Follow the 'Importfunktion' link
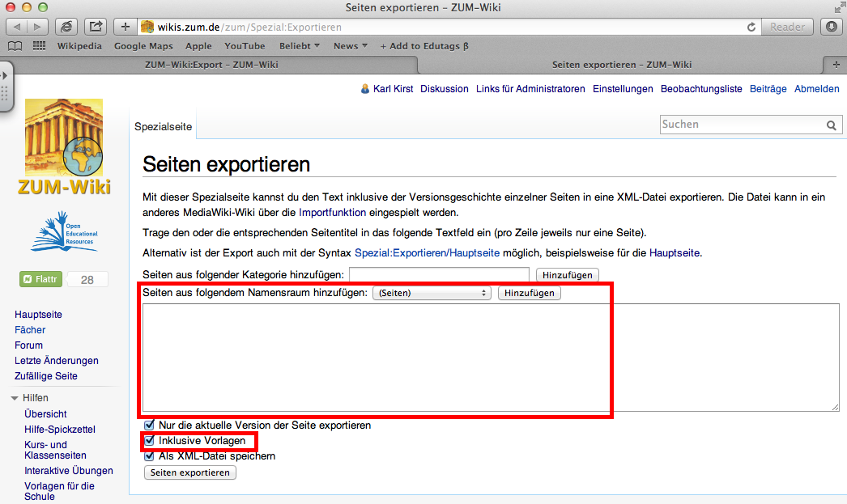The width and height of the screenshot is (847, 504). pyautogui.click(x=333, y=213)
